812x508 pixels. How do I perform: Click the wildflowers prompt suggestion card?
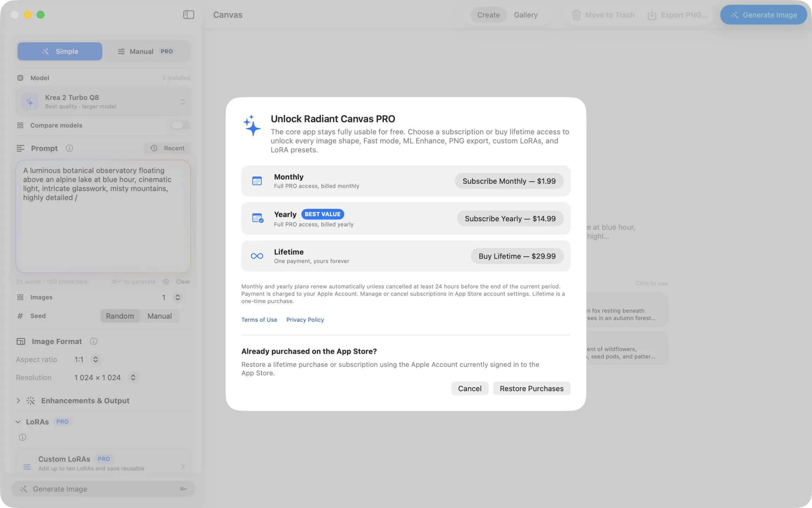pos(627,348)
